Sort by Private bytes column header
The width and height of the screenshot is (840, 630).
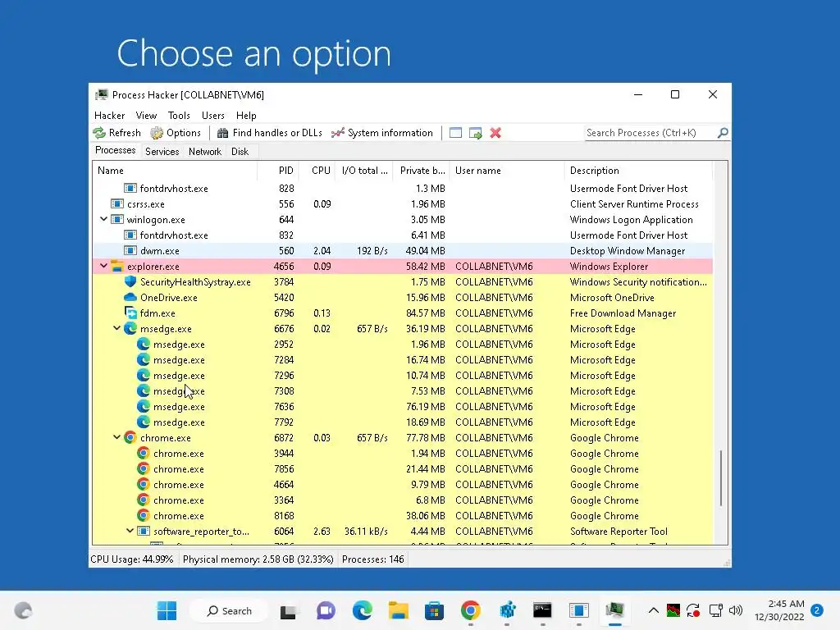tap(421, 171)
